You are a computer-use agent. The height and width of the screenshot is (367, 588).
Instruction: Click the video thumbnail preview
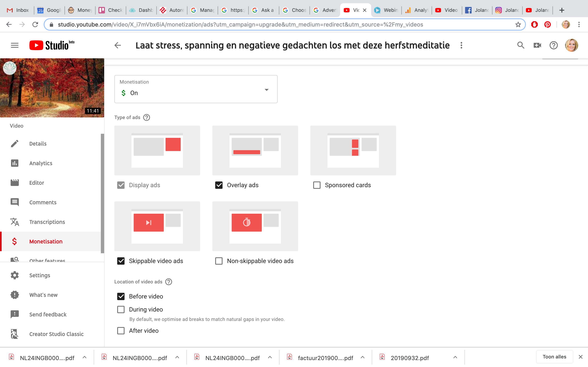pyautogui.click(x=52, y=87)
